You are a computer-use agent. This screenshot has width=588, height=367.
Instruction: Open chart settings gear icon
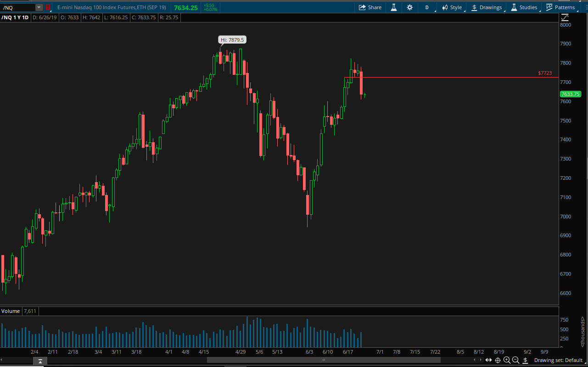pos(409,7)
